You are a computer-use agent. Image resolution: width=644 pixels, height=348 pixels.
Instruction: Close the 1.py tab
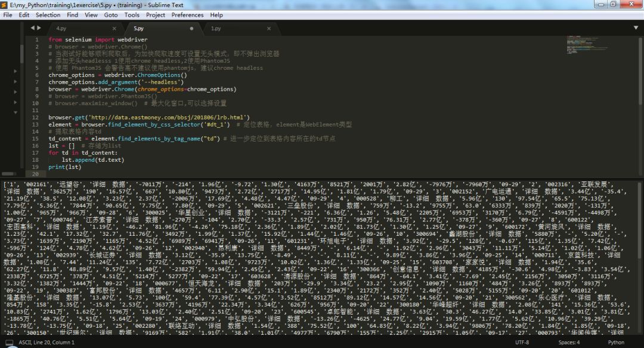[x=269, y=28]
